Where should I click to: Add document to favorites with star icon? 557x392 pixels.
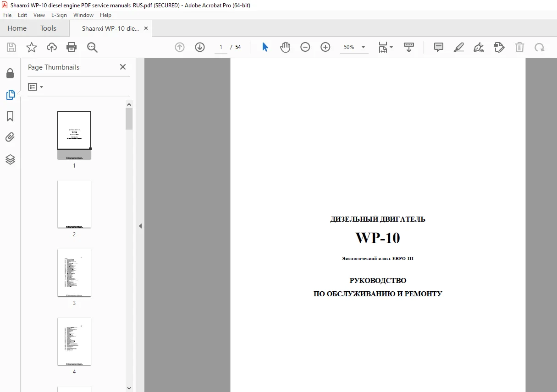32,47
